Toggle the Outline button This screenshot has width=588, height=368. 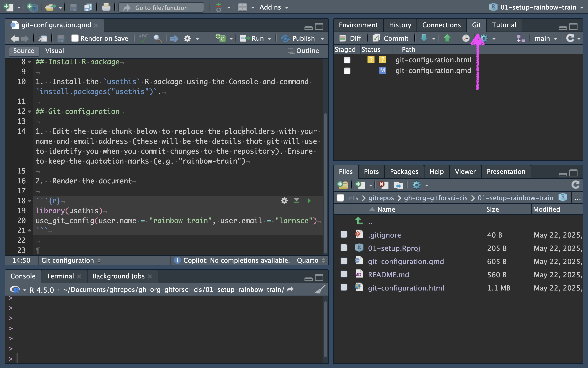(304, 51)
